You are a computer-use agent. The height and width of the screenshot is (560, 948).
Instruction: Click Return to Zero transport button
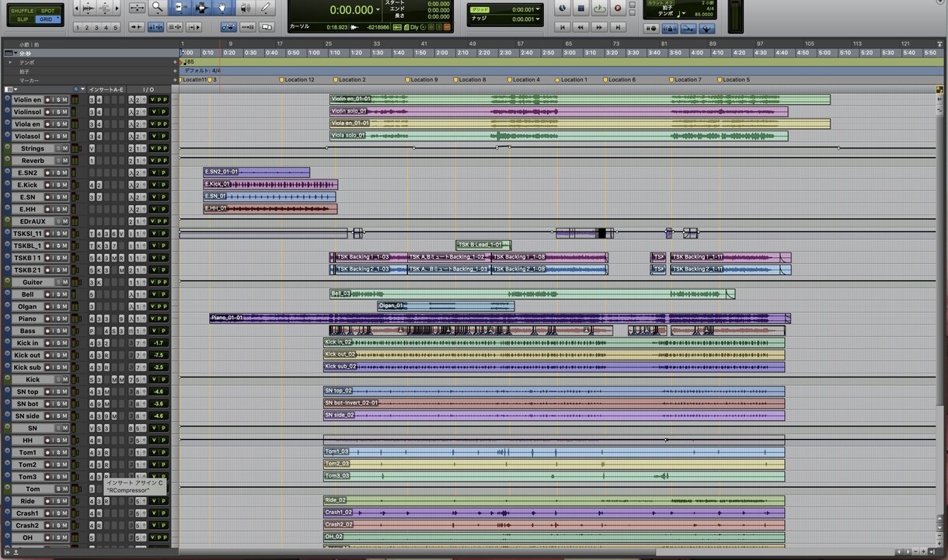563,27
